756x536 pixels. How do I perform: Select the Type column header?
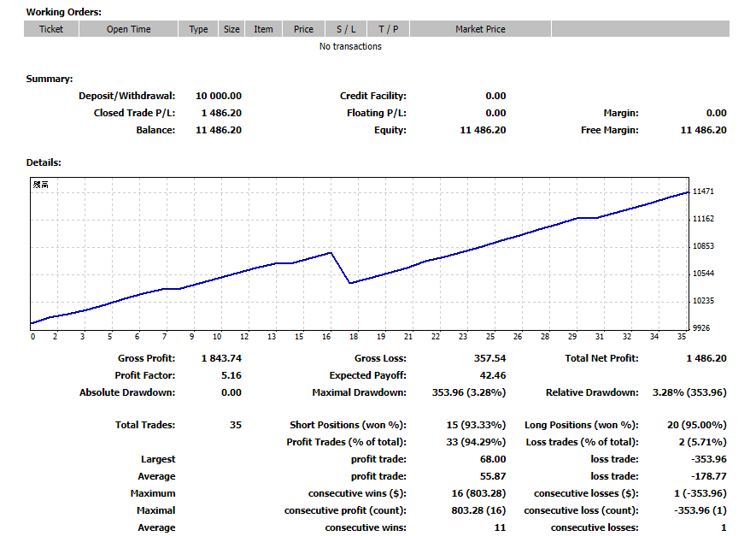[x=198, y=29]
